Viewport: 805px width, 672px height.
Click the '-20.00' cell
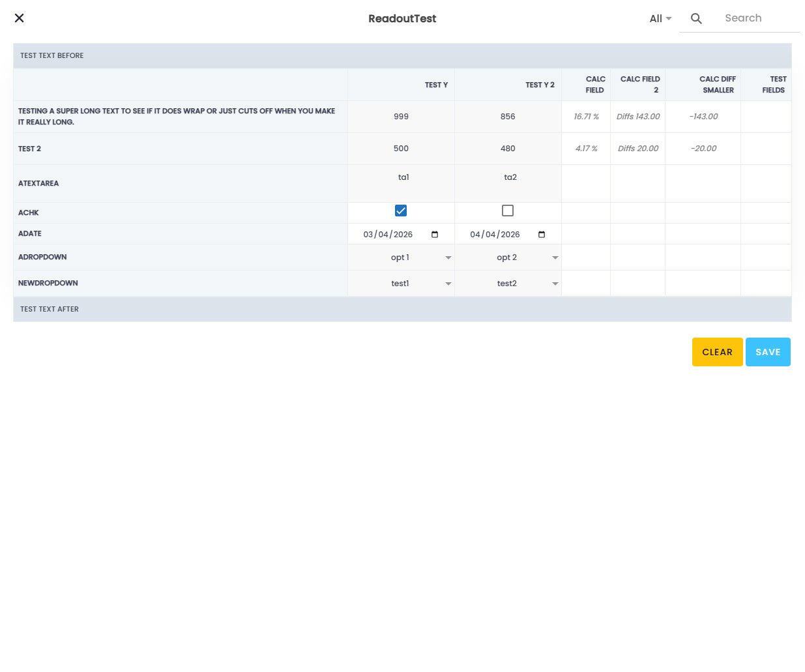click(703, 149)
